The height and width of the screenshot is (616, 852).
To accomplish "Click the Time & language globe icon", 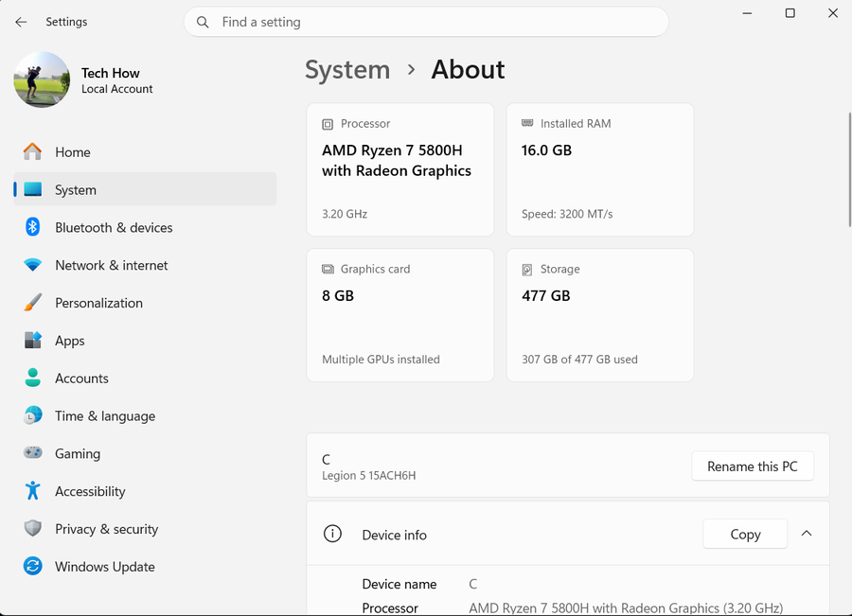I will 32,415.
